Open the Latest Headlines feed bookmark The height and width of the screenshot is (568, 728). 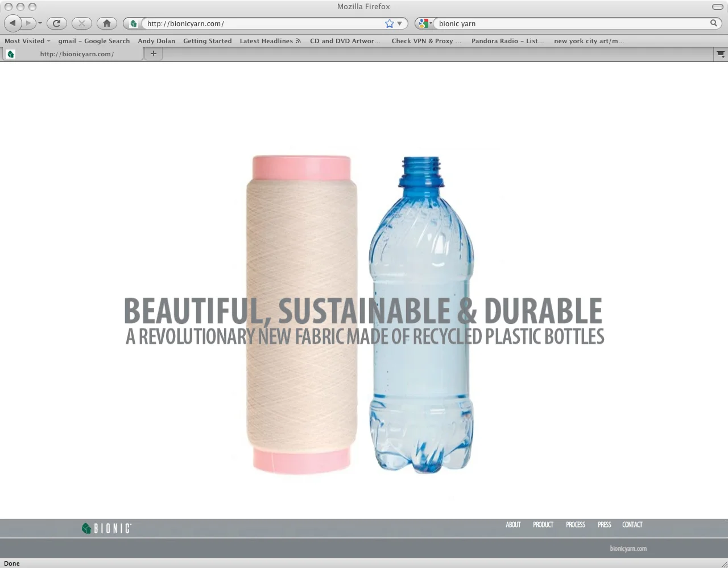point(270,41)
